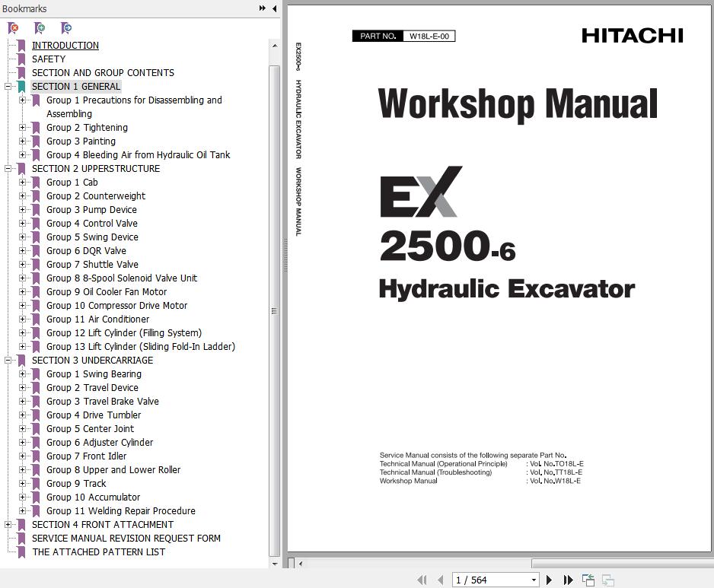This screenshot has height=588, width=714.
Task: Click the W18L-E-00 part number text
Action: coord(429,36)
